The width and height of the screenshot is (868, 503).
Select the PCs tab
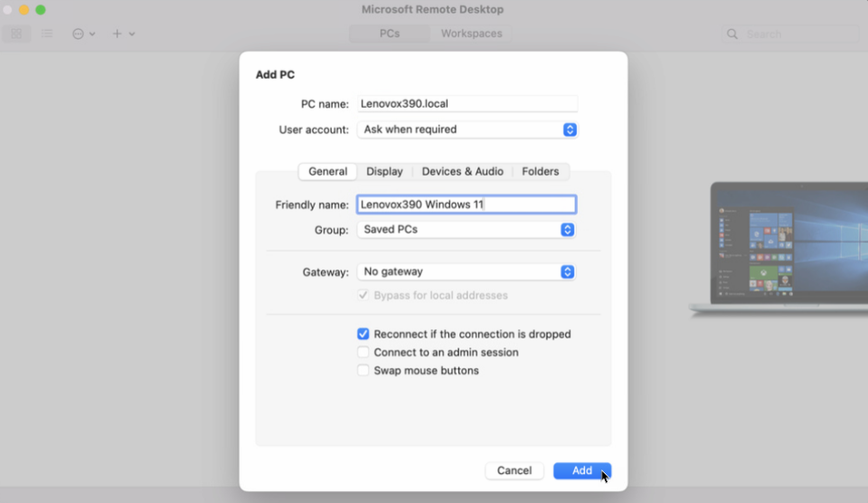[390, 33]
